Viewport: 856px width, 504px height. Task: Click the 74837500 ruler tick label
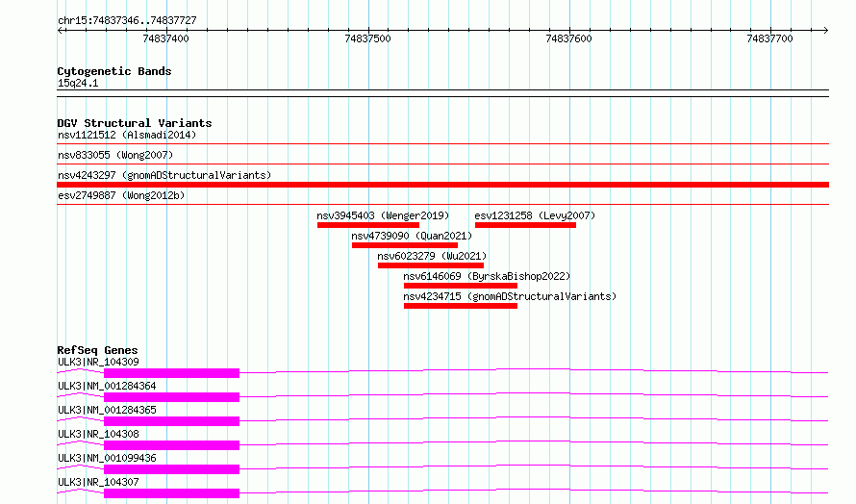click(368, 38)
